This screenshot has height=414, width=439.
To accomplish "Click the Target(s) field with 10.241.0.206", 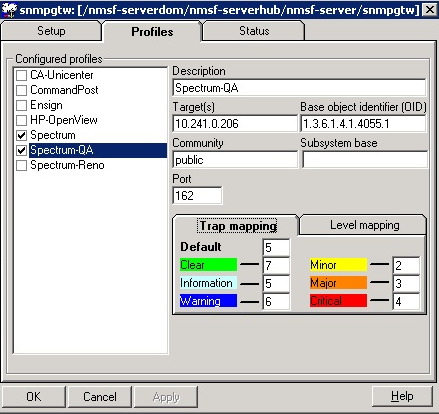I will [235, 124].
